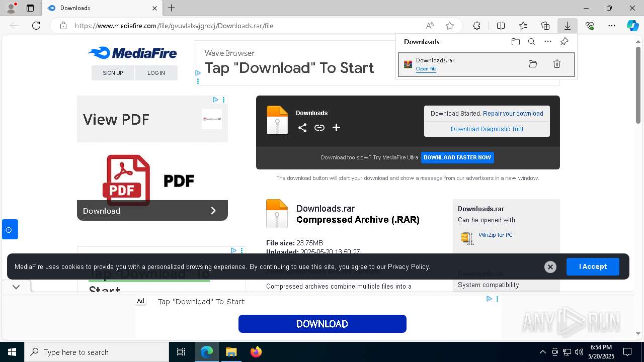Screen dimensions: 644x362
Task: Open the Windows Start menu
Action: (x=12, y=352)
